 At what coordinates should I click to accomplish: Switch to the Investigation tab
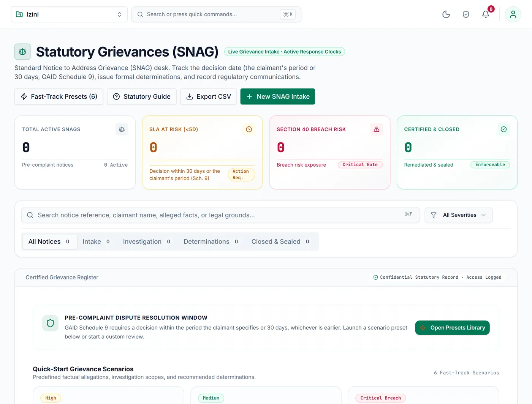(x=147, y=241)
